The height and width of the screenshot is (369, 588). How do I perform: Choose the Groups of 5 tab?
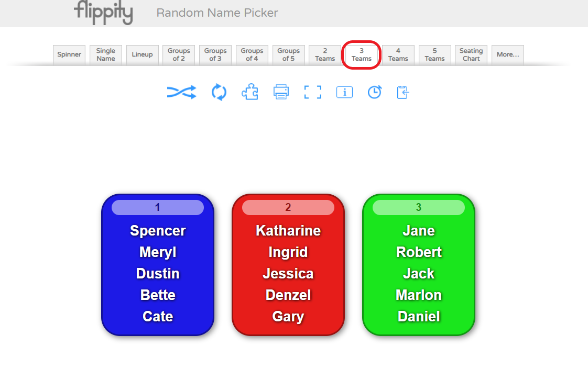pos(288,54)
